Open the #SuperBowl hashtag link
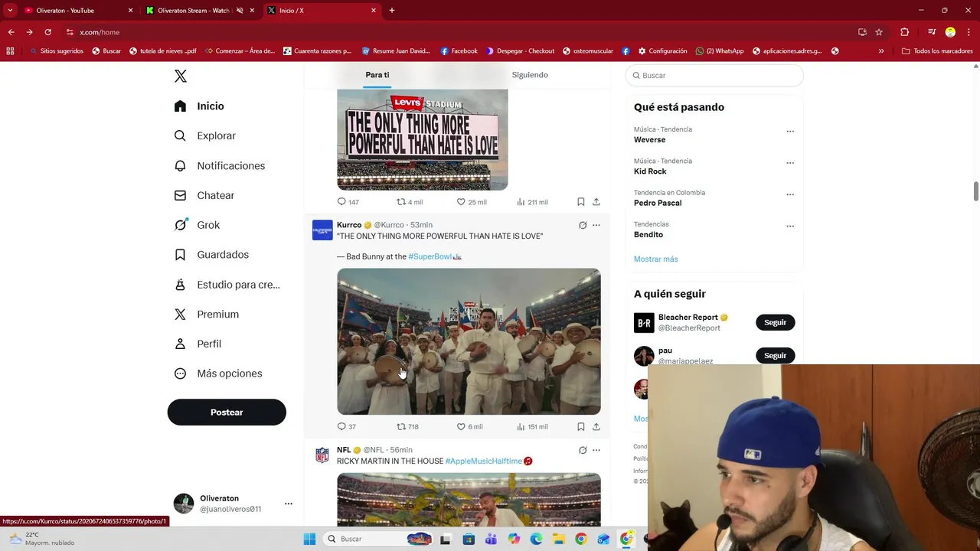The width and height of the screenshot is (980, 551). coord(430,256)
